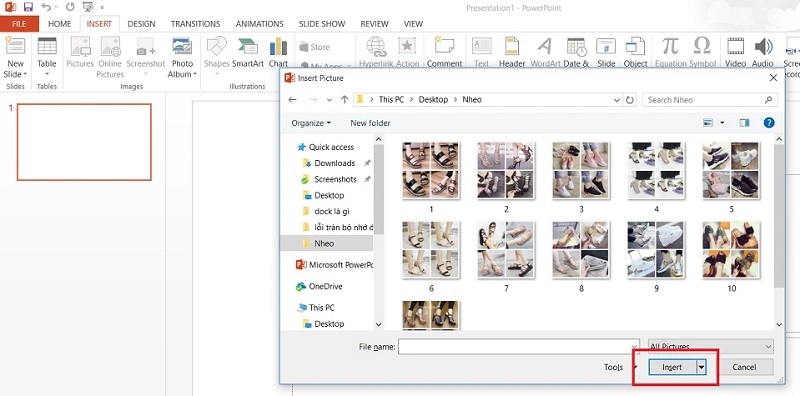Open dialog help question mark icon
This screenshot has width=800, height=396.
click(x=769, y=122)
